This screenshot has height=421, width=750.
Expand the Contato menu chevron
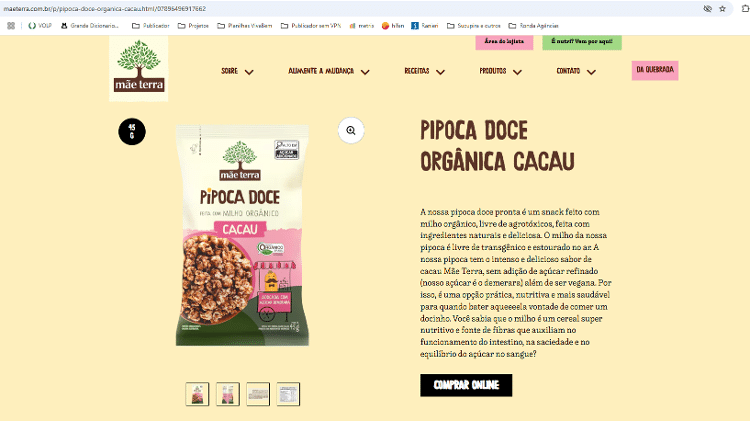pyautogui.click(x=591, y=72)
